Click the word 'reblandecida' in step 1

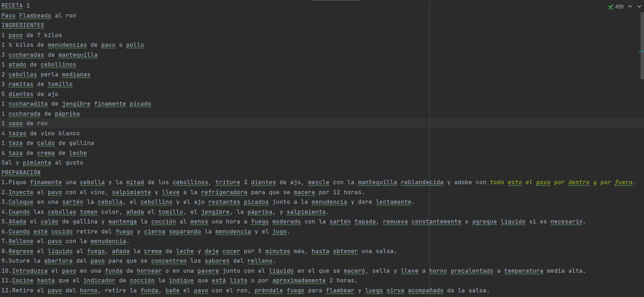click(x=422, y=182)
